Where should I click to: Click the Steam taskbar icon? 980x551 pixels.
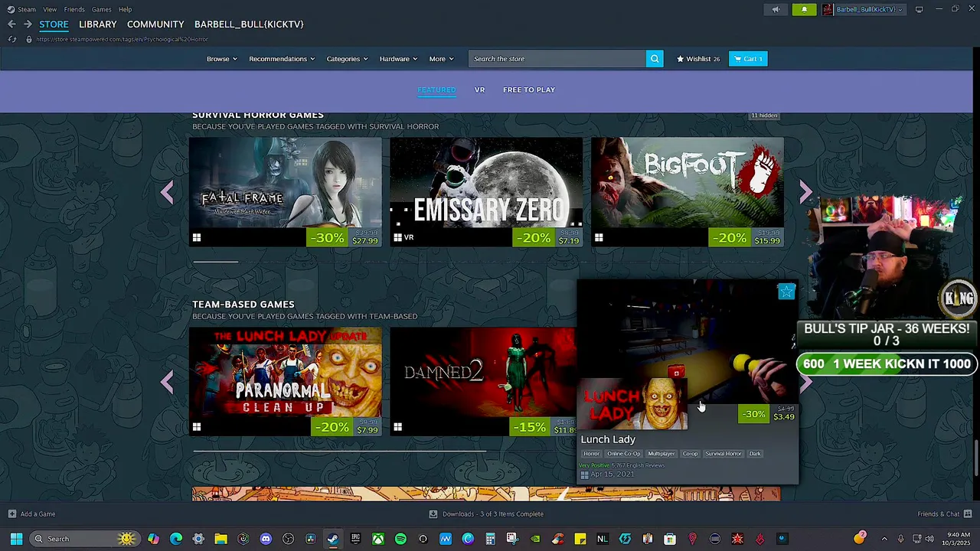(333, 539)
